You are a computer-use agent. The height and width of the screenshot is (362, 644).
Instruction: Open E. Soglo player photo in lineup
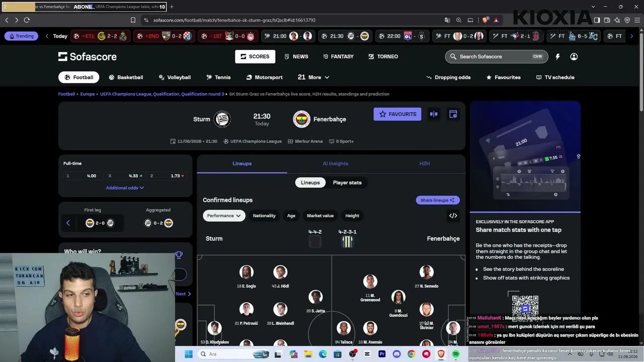pos(246,273)
